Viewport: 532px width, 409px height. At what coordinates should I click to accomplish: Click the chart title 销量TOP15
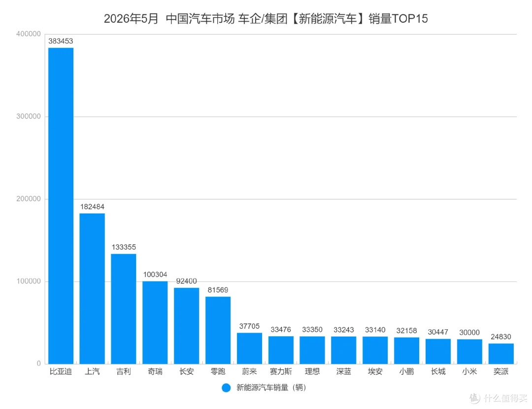tap(398, 19)
